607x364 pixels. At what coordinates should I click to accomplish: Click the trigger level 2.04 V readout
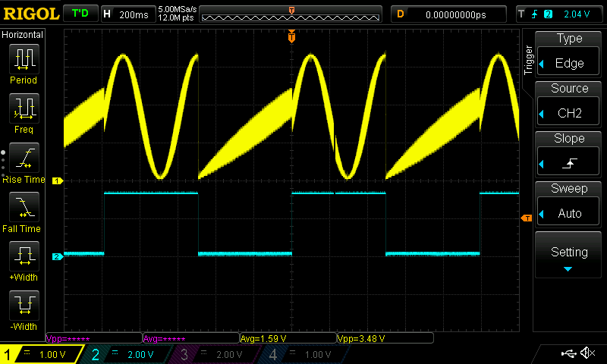point(577,14)
